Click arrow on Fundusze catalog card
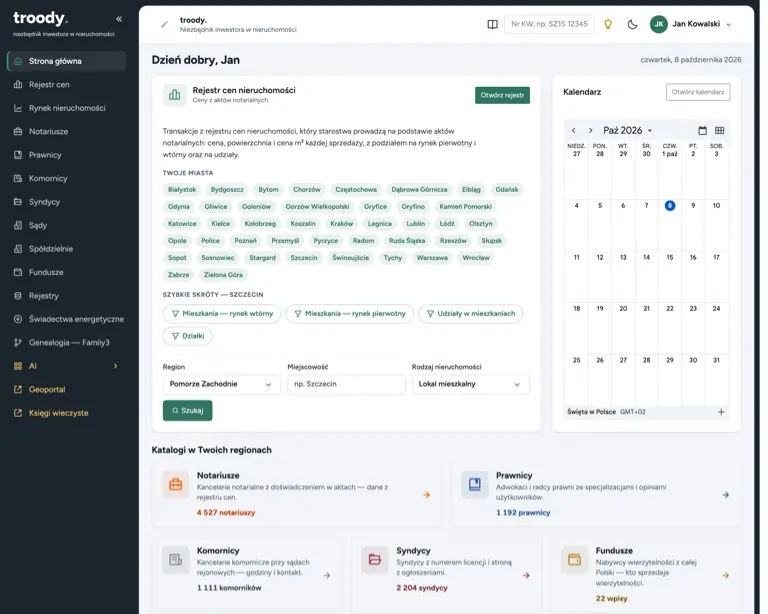 [x=725, y=575]
